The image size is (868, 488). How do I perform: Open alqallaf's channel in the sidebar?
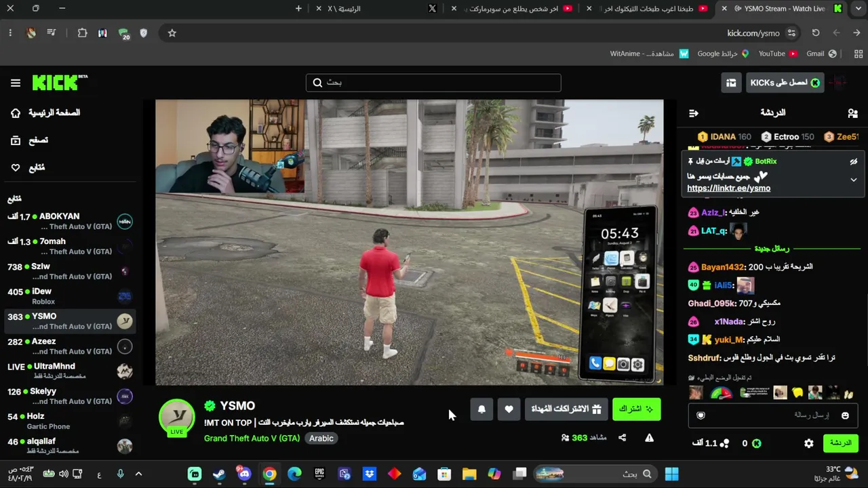click(70, 446)
